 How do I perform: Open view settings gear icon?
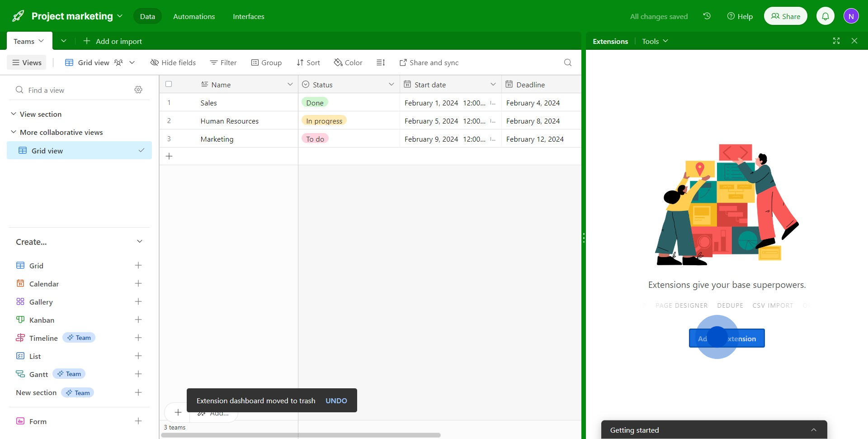coord(138,90)
